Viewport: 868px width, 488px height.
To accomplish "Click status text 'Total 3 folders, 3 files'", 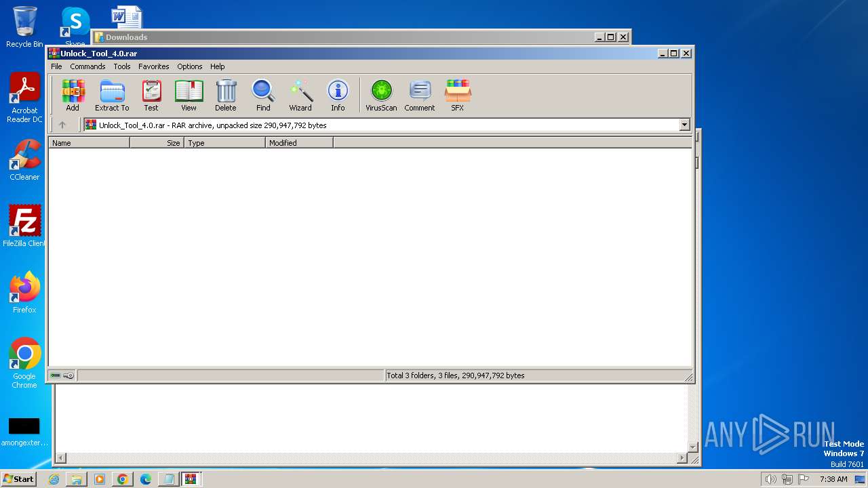I will coord(455,375).
